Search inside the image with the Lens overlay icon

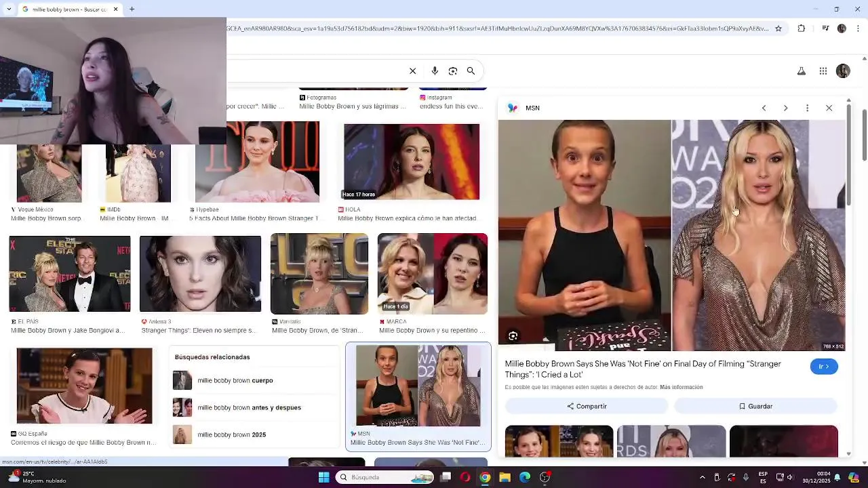click(513, 336)
